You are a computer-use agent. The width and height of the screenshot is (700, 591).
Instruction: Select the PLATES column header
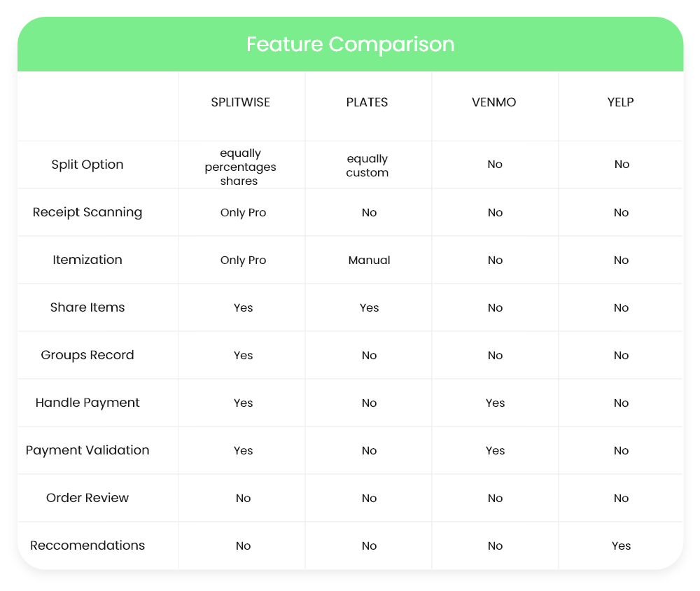367,102
